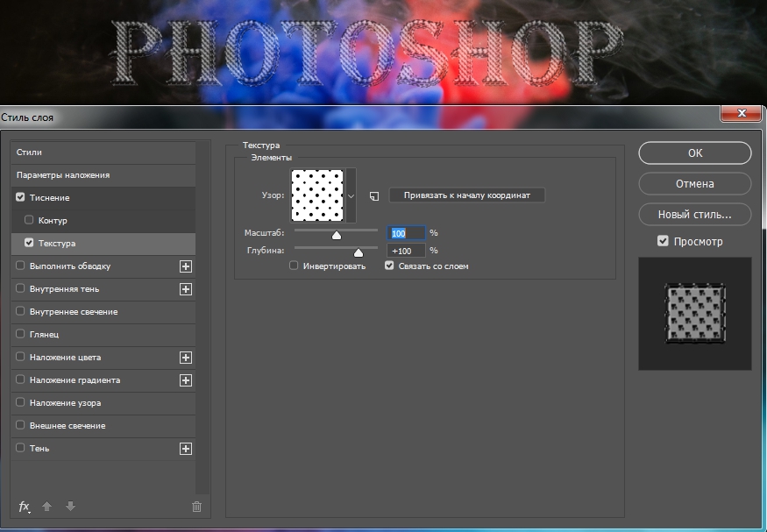Select the Внешнее свечение row
767x532 pixels.
(x=103, y=426)
